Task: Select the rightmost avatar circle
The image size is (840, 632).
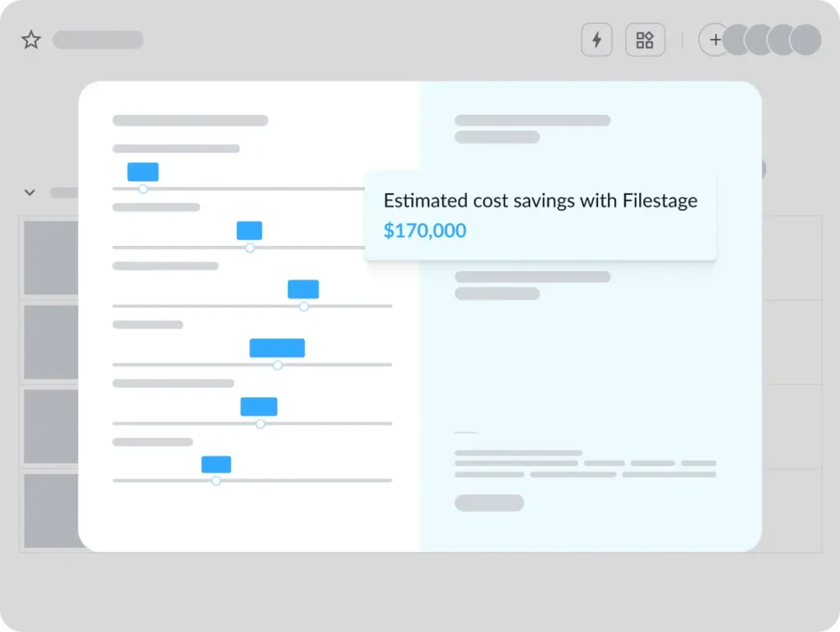Action: (806, 40)
